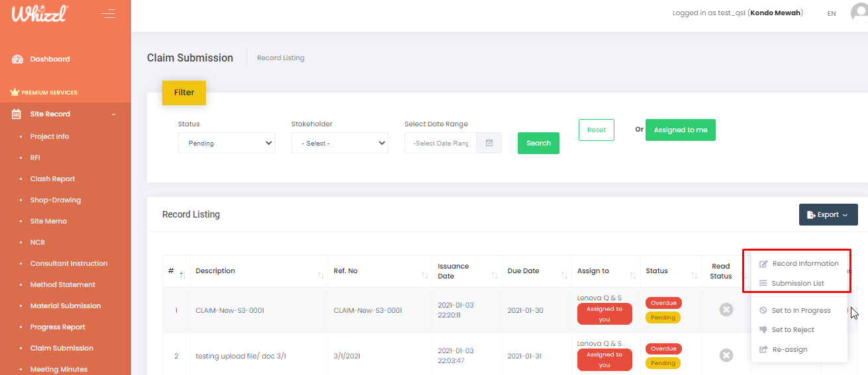The image size is (868, 375).
Task: Click the read status X icon in row 2
Action: point(726,356)
